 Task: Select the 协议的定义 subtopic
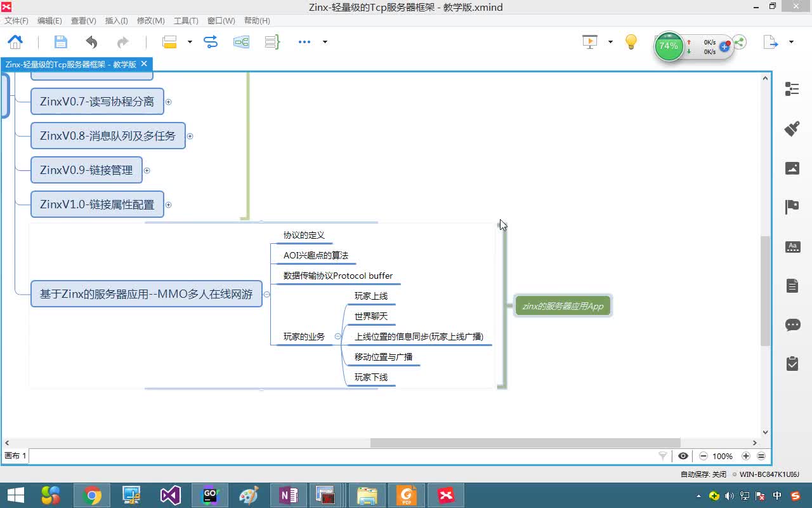click(x=304, y=235)
